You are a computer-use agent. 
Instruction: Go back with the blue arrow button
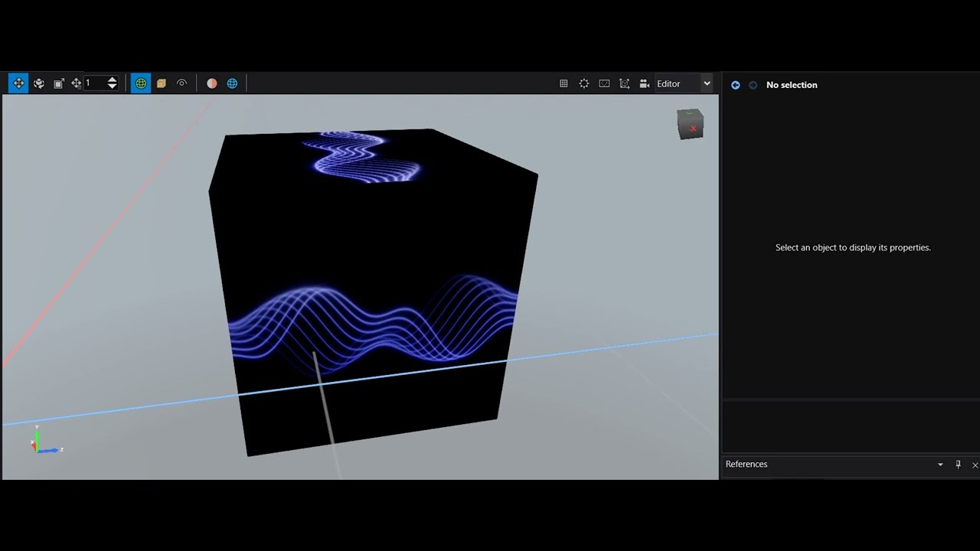[x=736, y=85]
